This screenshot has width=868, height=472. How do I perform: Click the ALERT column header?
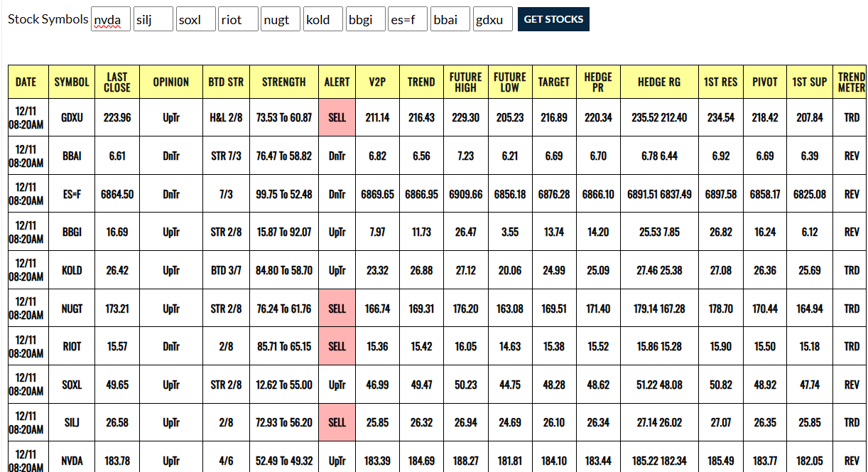click(337, 82)
